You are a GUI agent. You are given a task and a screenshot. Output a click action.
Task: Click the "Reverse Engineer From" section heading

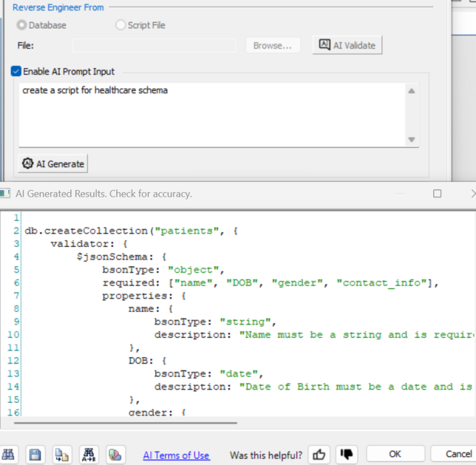[58, 7]
